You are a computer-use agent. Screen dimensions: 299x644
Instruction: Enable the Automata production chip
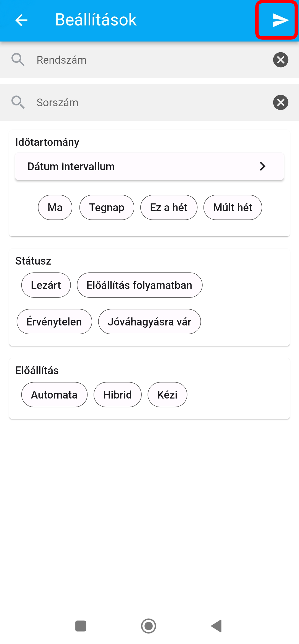pos(54,395)
